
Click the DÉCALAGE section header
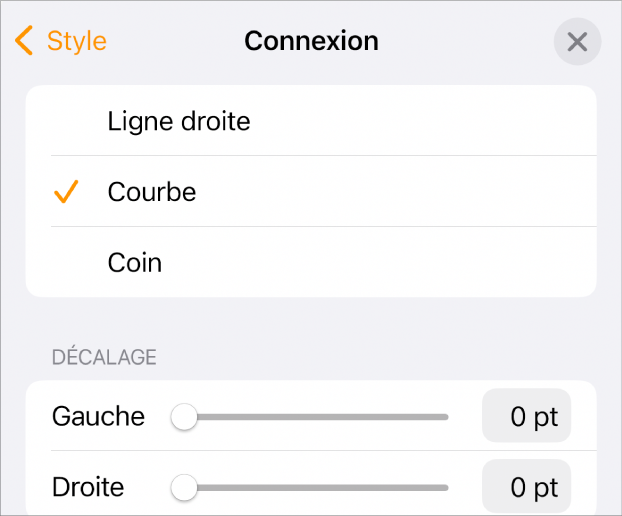104,357
